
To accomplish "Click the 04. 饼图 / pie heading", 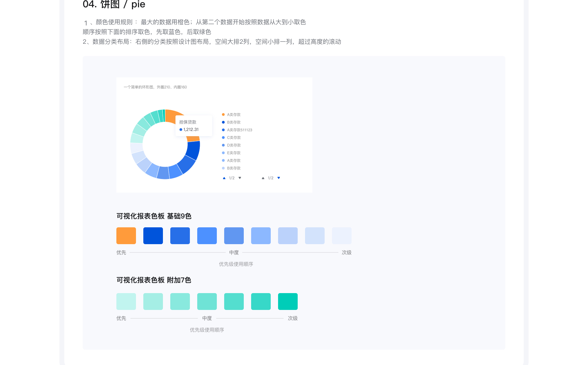I will pos(114,4).
